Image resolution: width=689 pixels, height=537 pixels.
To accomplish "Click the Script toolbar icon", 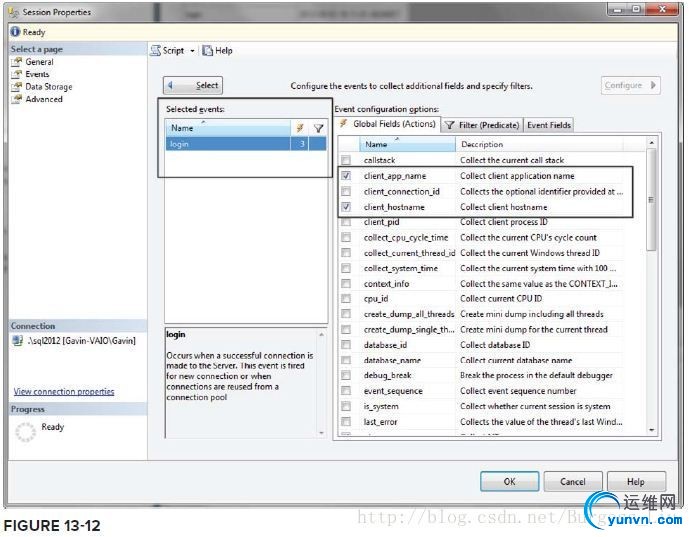I will [156, 51].
